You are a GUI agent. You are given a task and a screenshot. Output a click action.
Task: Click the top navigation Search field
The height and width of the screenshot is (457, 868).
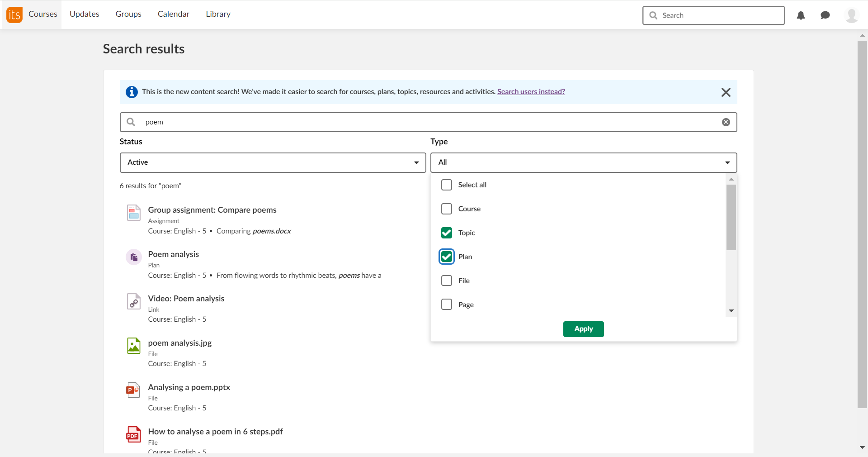click(719, 15)
